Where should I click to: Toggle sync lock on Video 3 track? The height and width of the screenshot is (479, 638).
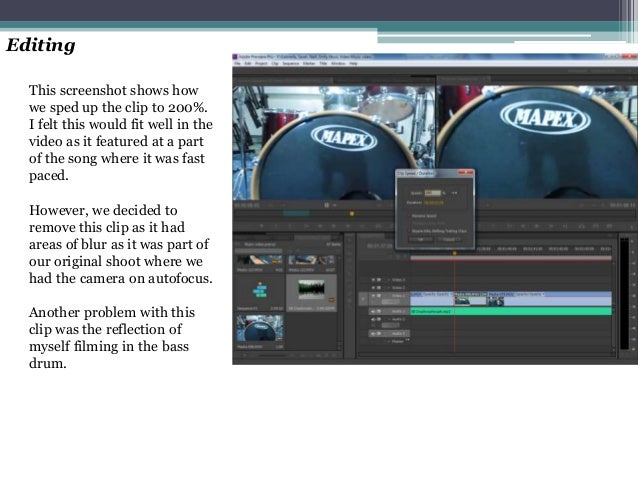[379, 280]
